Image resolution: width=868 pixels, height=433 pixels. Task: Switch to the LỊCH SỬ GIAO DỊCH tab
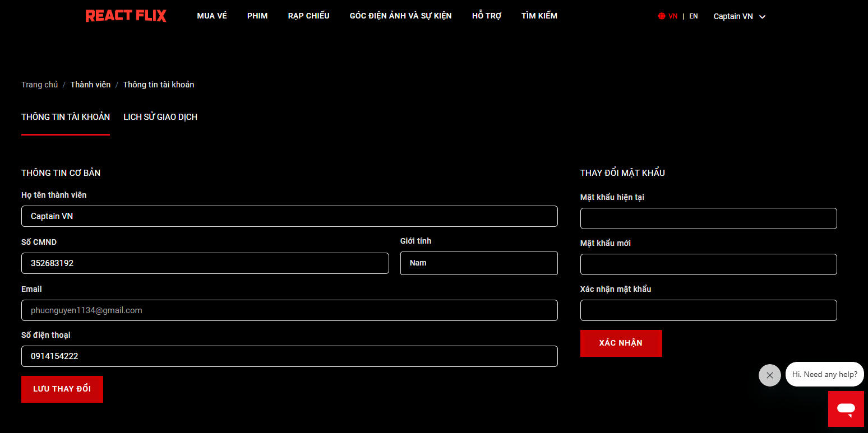[x=160, y=117]
